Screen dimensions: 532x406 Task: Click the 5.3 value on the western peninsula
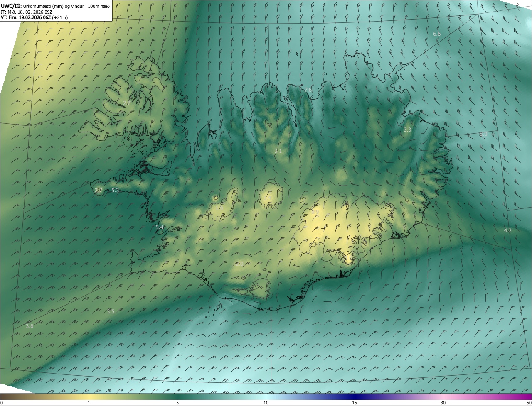(x=115, y=191)
